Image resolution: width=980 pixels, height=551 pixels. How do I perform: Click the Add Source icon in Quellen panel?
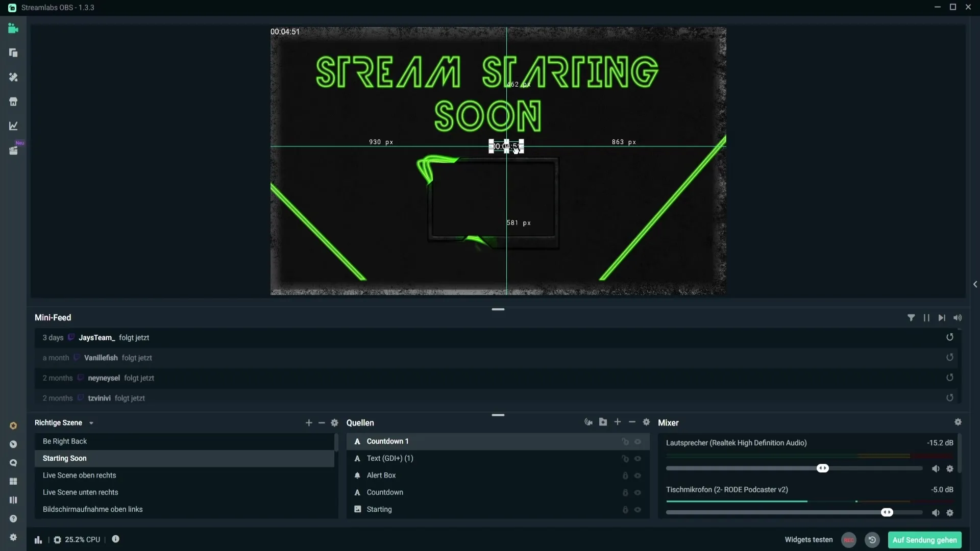617,422
